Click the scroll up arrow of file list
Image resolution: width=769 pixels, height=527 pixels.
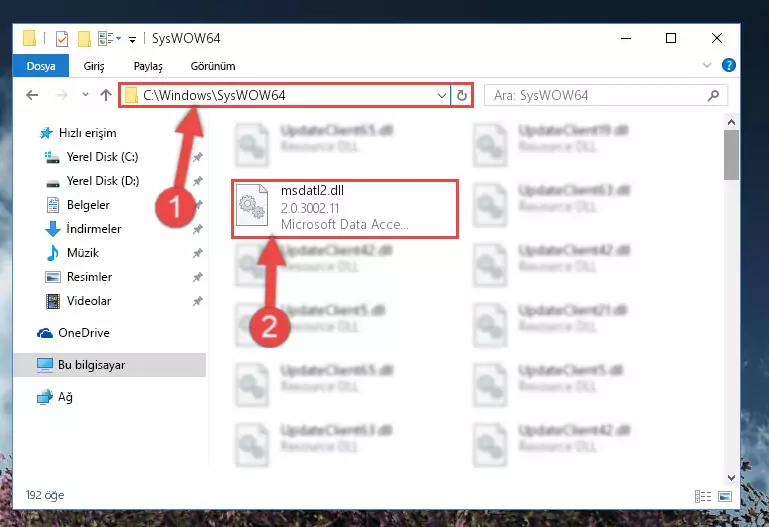731,122
